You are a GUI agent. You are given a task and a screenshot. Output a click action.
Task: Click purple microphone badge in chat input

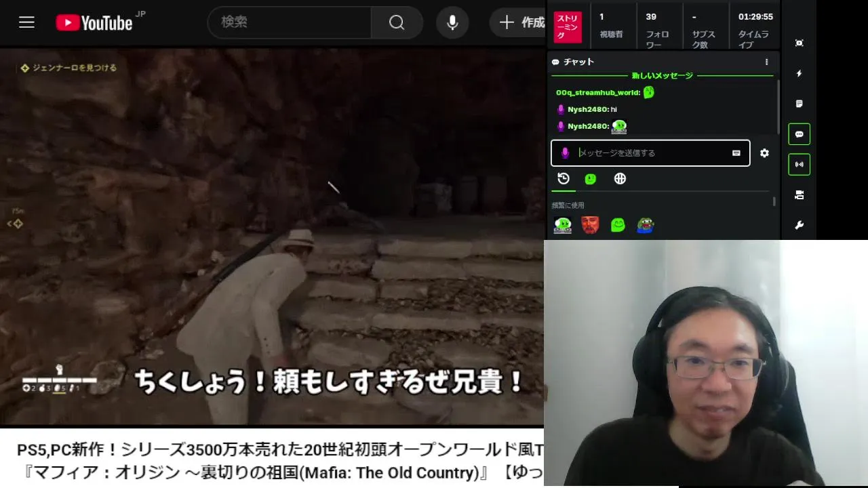tap(565, 153)
